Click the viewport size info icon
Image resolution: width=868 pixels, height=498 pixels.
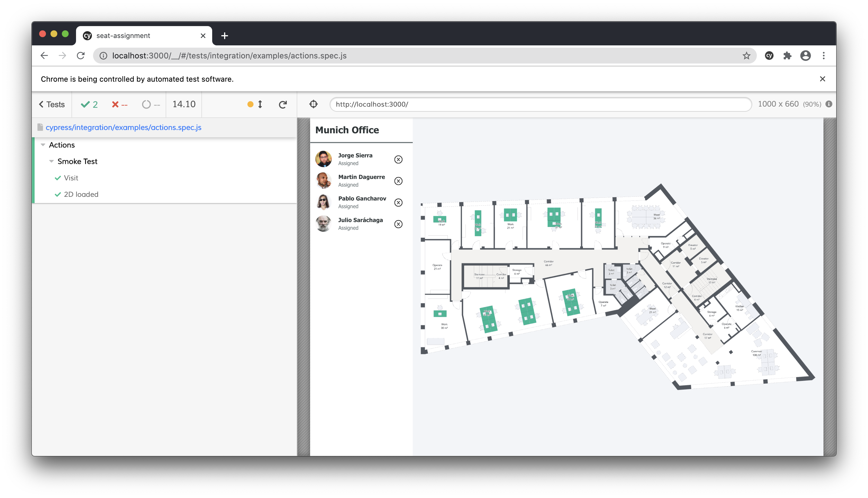click(x=829, y=104)
